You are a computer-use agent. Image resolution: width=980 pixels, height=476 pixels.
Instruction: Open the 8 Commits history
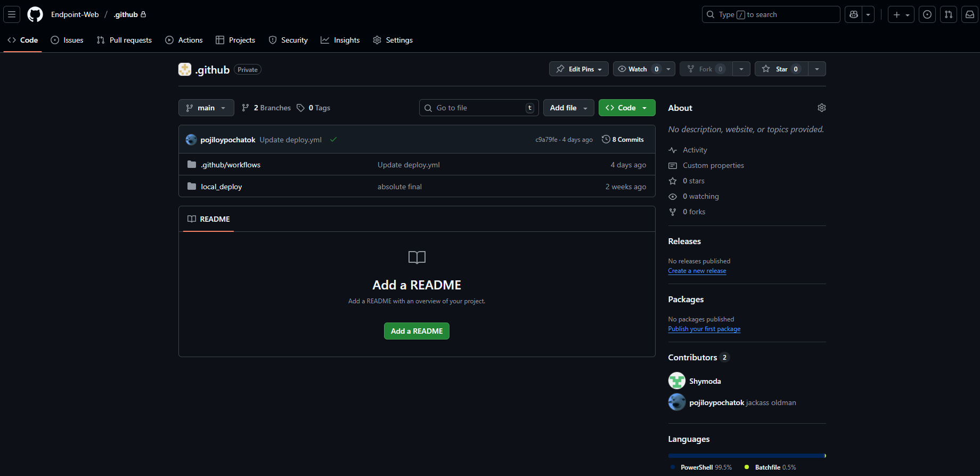click(x=623, y=140)
